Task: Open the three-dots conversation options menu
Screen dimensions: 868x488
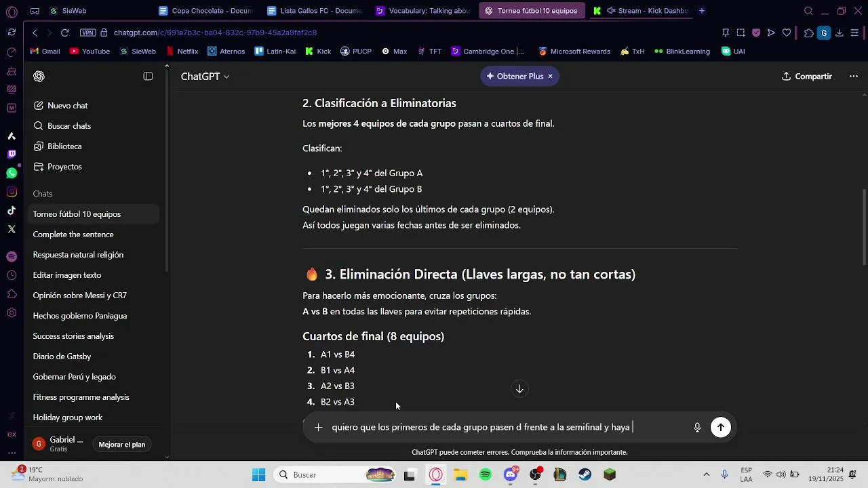Action: pos(854,77)
